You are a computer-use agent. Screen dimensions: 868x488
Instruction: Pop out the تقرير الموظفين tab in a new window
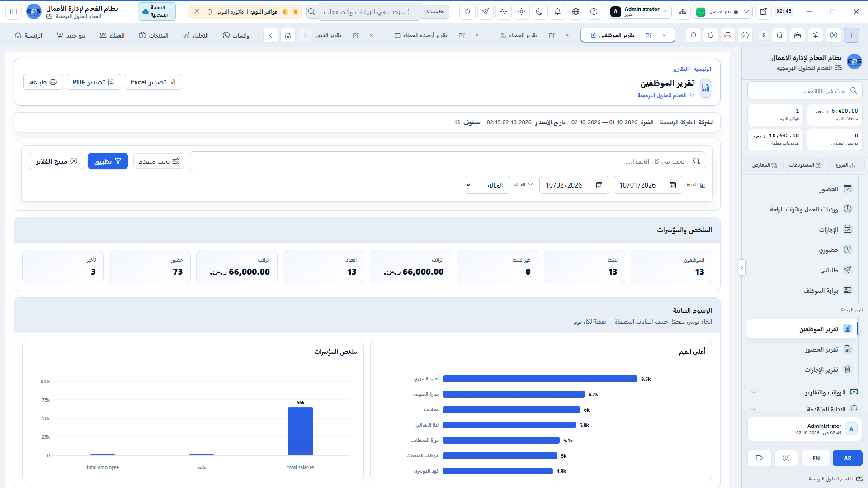click(x=649, y=35)
